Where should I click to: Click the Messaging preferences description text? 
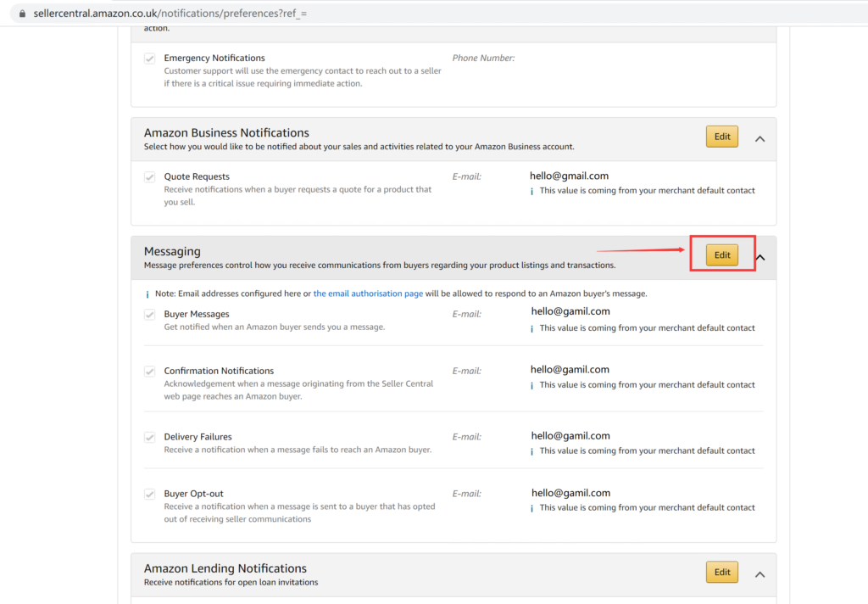point(380,266)
